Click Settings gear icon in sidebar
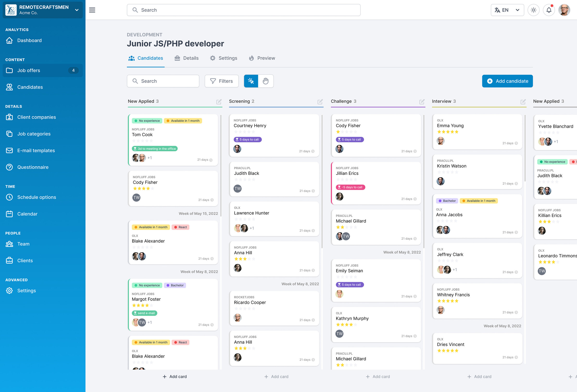The height and width of the screenshot is (392, 577). 9,291
